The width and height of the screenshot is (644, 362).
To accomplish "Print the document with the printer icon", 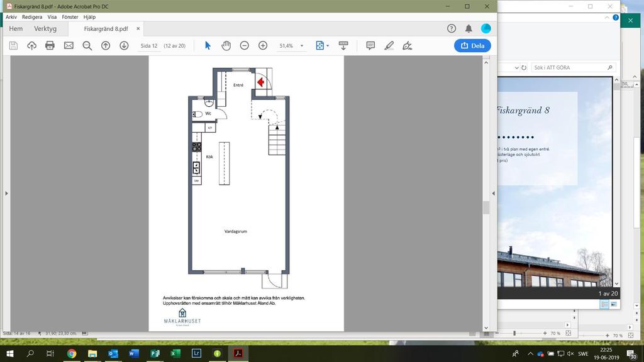I will coord(50,45).
